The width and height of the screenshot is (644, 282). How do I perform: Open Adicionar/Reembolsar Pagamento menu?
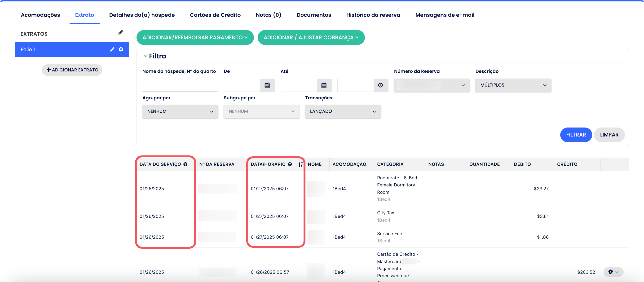click(x=195, y=38)
